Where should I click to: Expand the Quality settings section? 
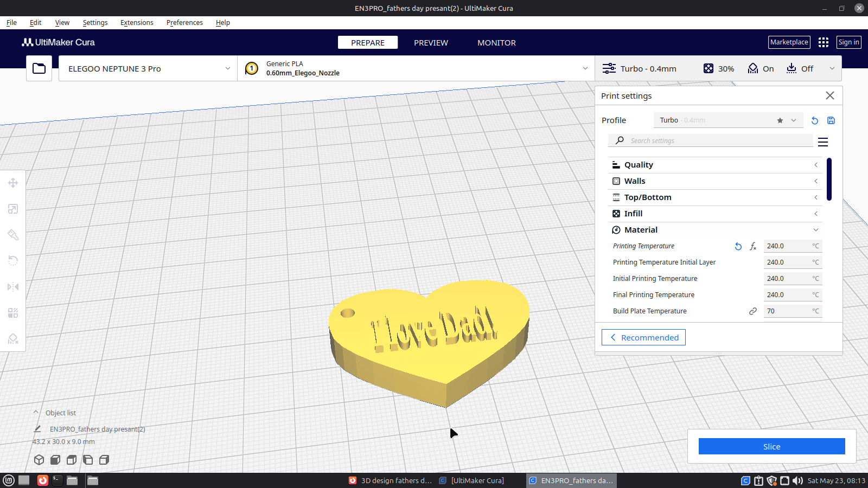[714, 165]
